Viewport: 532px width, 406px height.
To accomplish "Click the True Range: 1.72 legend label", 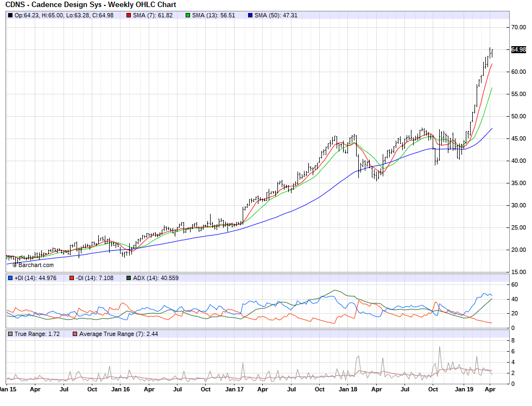I will coord(37,333).
